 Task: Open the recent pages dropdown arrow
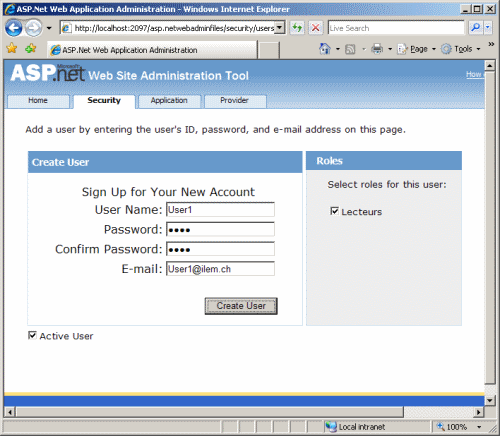click(49, 28)
